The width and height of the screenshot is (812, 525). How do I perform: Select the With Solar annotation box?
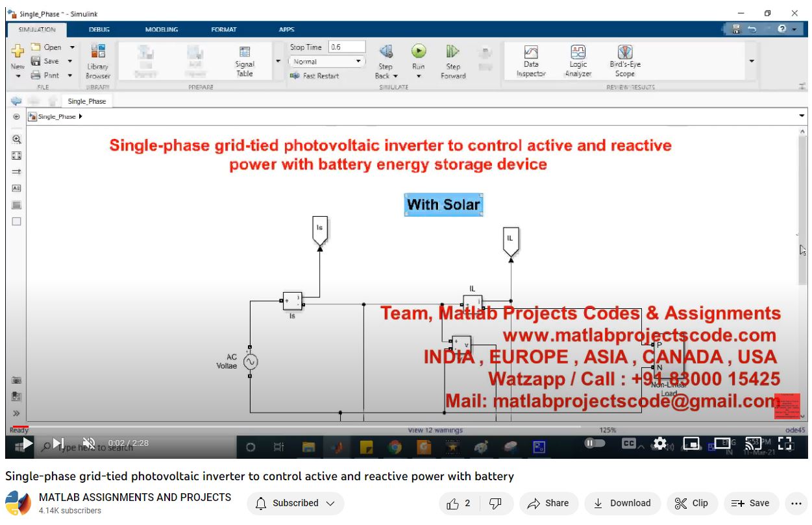click(444, 204)
